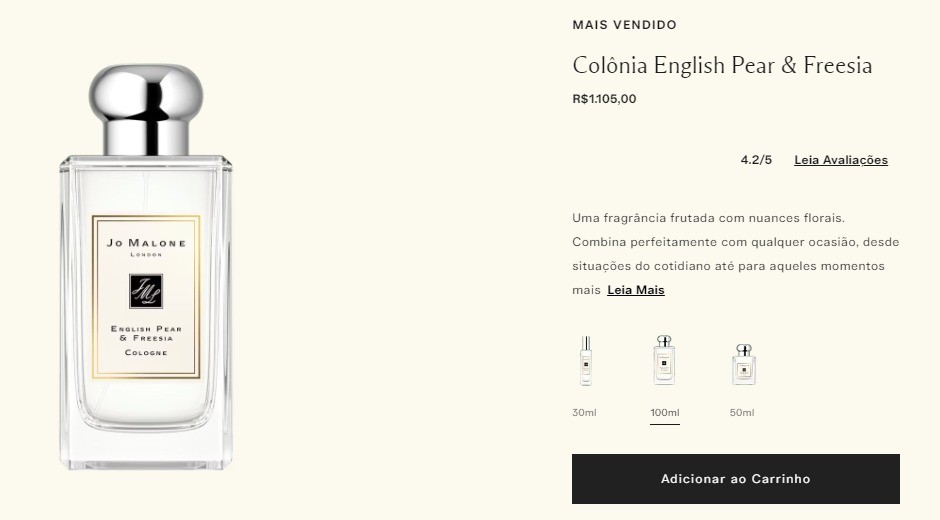The height and width of the screenshot is (520, 940).
Task: Click the Colônia English Pear & Freesia title
Action: (722, 65)
